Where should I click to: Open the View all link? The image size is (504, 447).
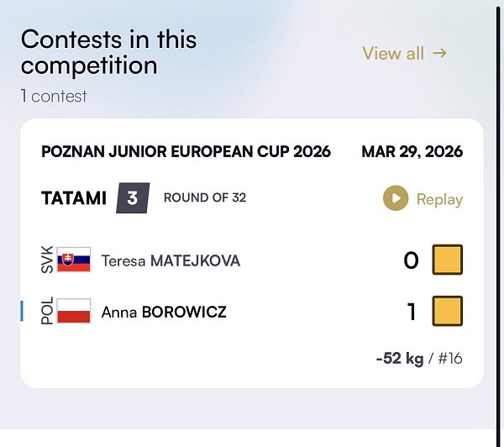click(393, 54)
